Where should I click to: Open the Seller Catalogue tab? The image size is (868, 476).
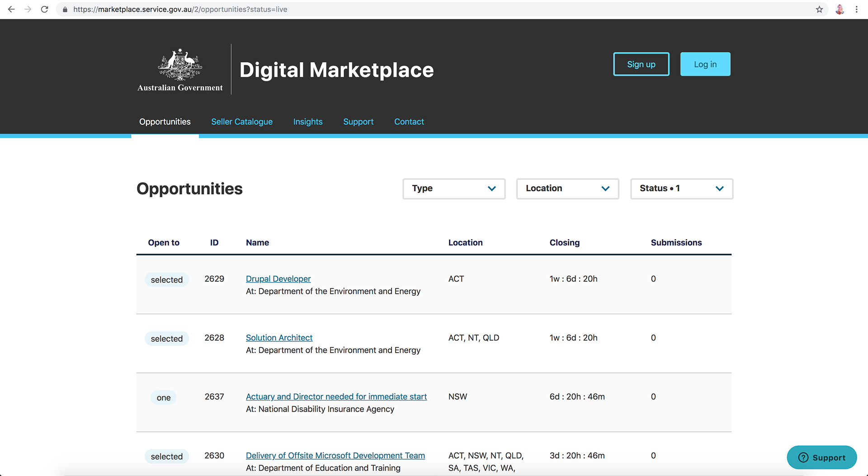(242, 122)
